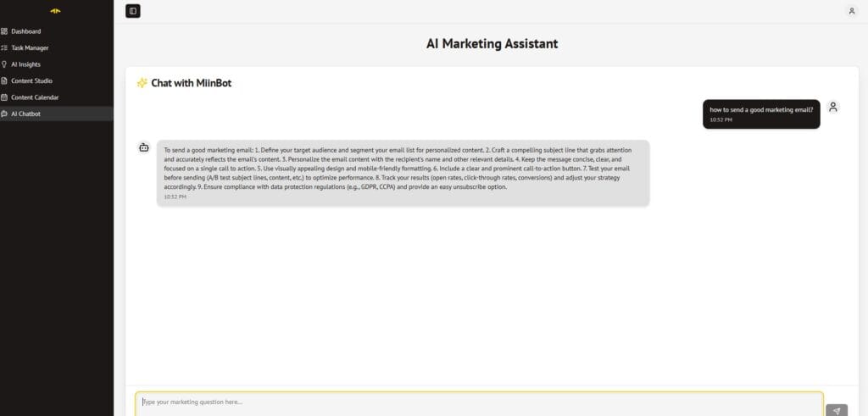Open the AI Insights sidebar label
Image resolution: width=868 pixels, height=416 pixels.
coord(25,64)
